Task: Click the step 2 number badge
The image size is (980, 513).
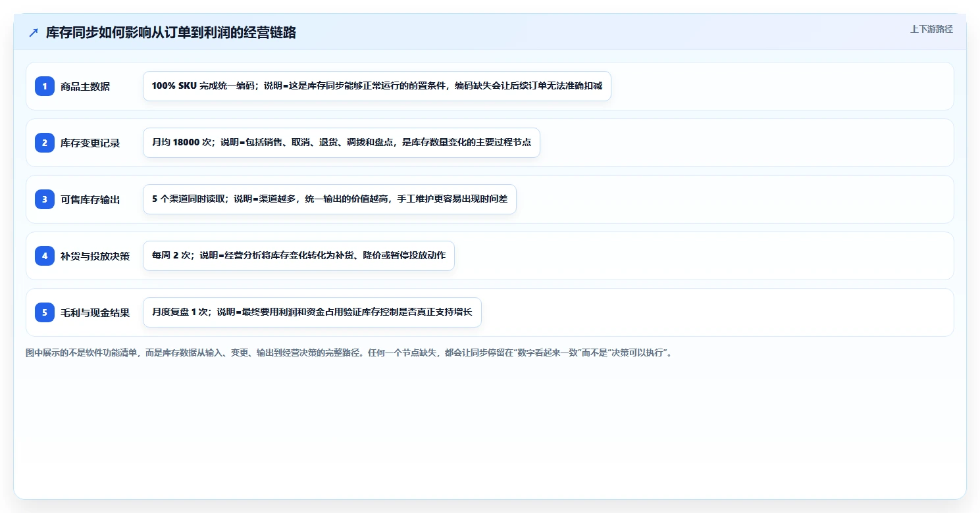Action: [45, 143]
